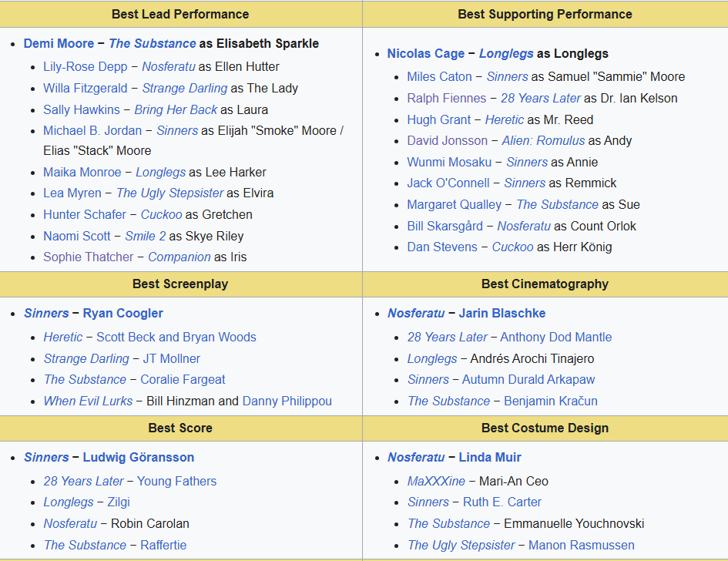
Task: Open Longlegs link next to Maika Monroe
Action: 161,173
